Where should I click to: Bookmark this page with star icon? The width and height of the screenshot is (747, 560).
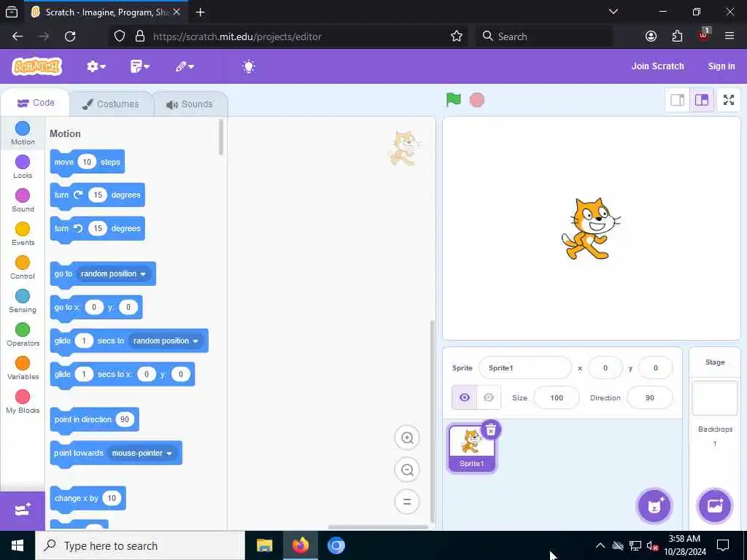point(457,36)
